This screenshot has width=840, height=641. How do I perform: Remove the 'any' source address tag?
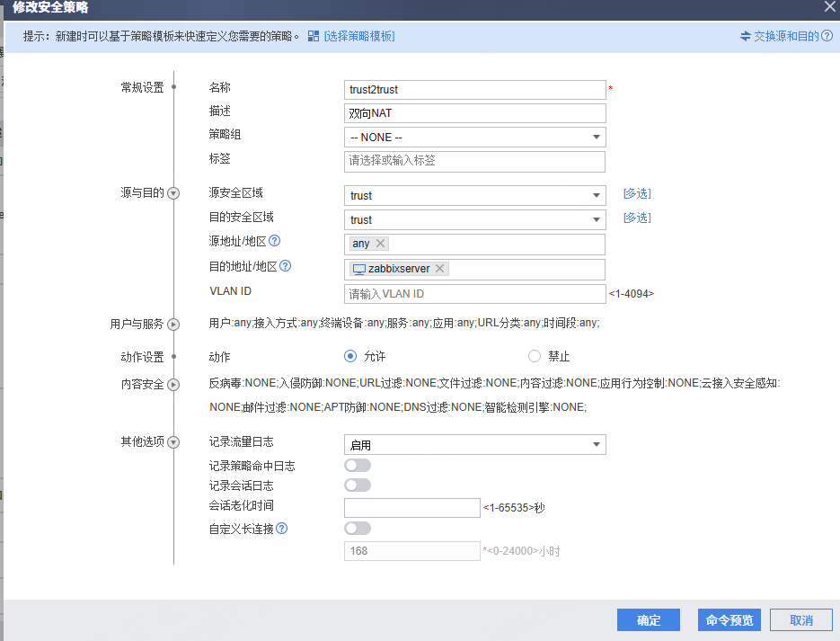(381, 244)
